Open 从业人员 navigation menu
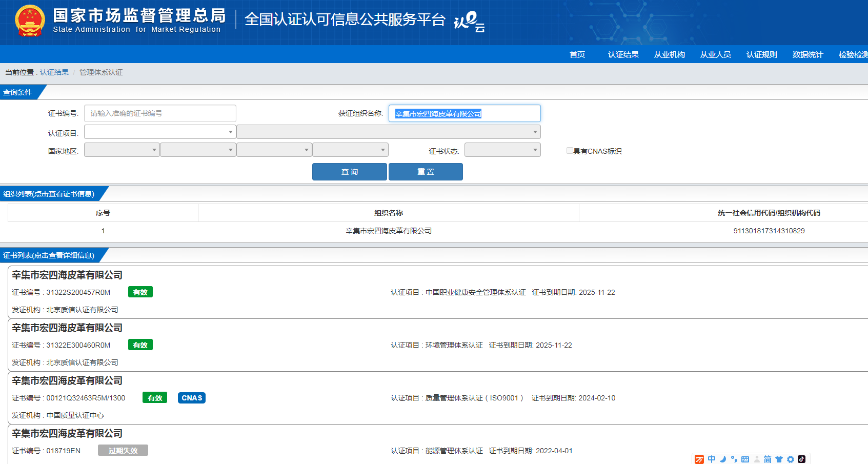Image resolution: width=868 pixels, height=464 pixels. click(716, 54)
